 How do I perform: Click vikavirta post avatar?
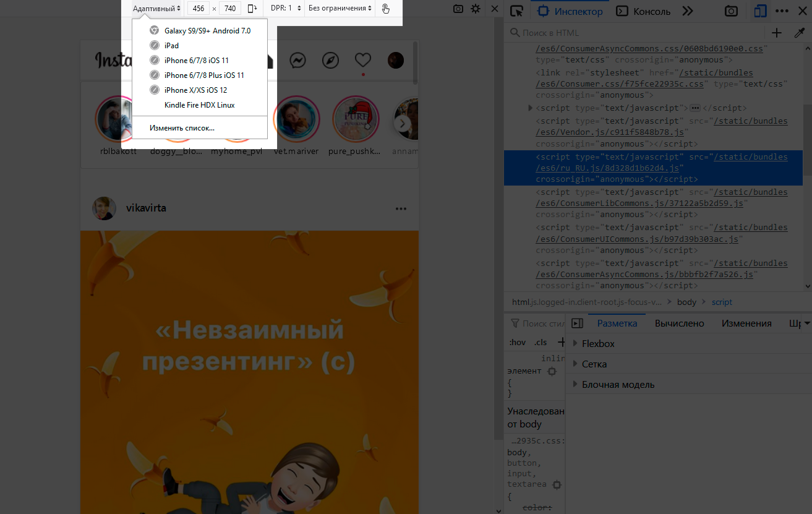coord(104,208)
